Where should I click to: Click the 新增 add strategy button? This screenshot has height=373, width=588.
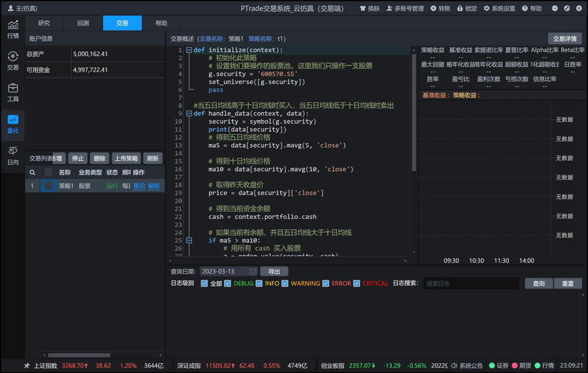[58, 158]
